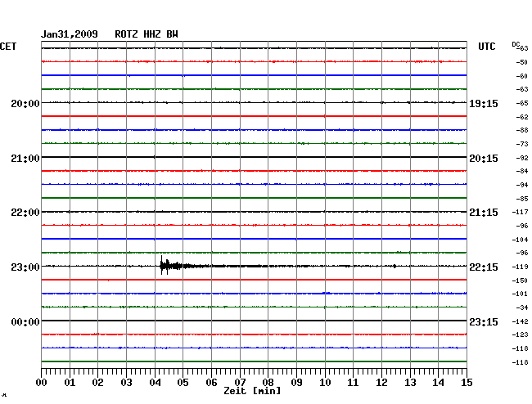Select minute tick label 14 on axis
The image size is (532, 404).
(438, 383)
